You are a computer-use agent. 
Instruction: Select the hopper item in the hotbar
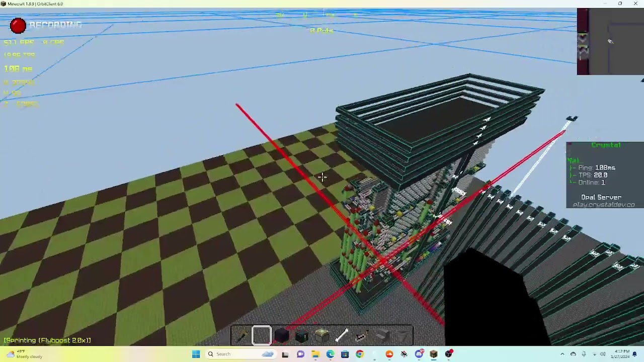click(403, 336)
